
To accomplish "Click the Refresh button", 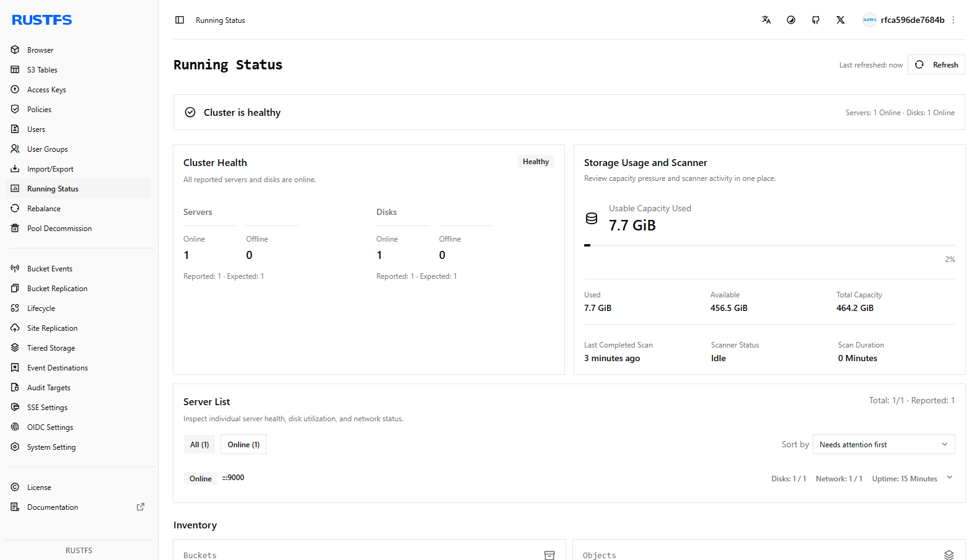I will coord(936,64).
